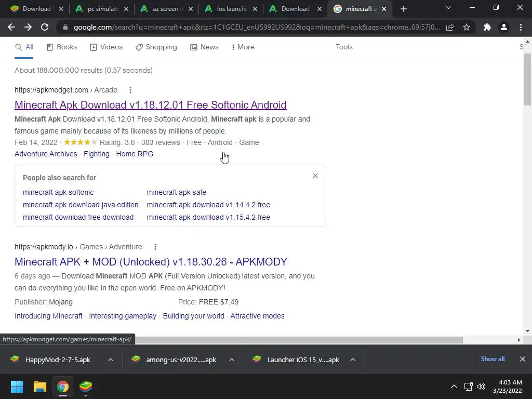Open the Attractive modes sitelink

[257, 316]
